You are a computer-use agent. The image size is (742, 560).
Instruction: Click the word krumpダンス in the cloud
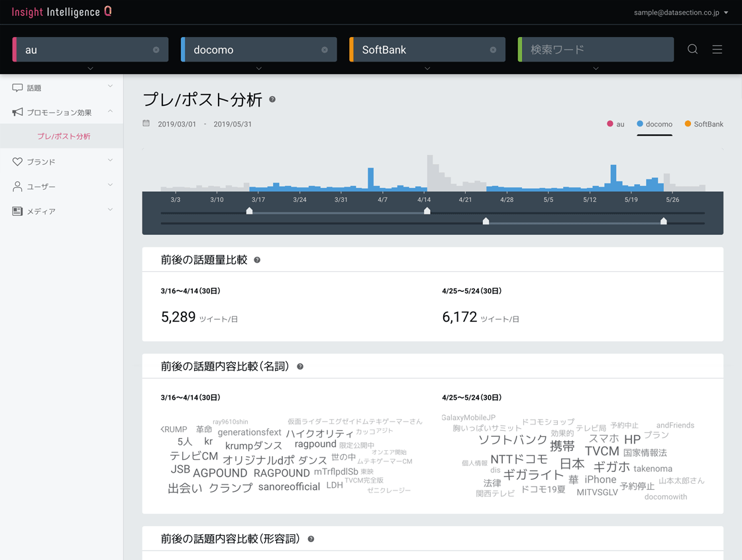(x=254, y=446)
